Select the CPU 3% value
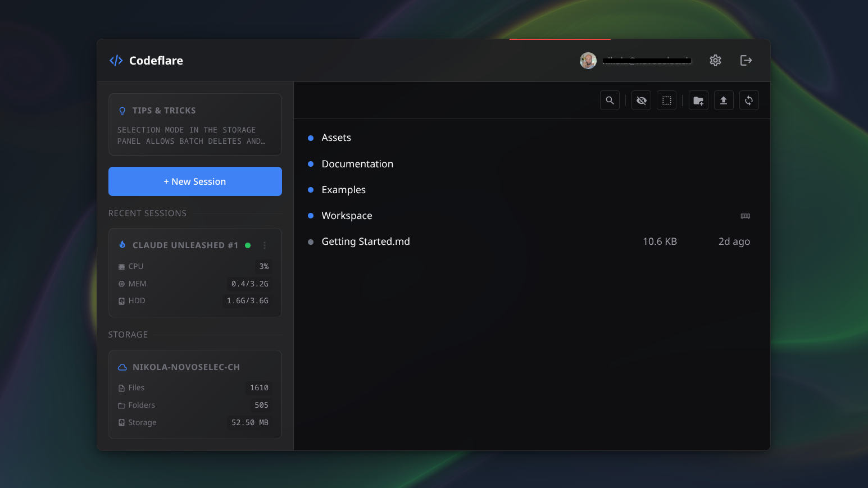The image size is (868, 488). (264, 266)
